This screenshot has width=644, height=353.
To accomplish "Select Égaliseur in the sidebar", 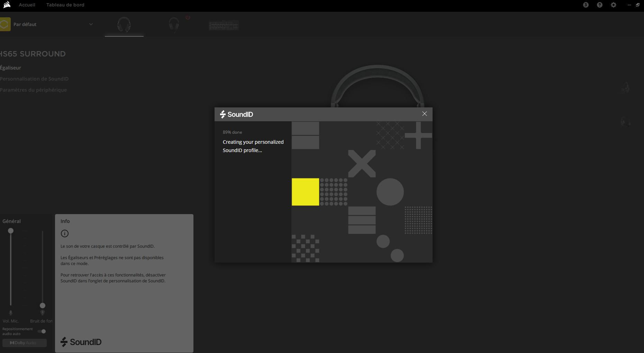I will point(11,68).
